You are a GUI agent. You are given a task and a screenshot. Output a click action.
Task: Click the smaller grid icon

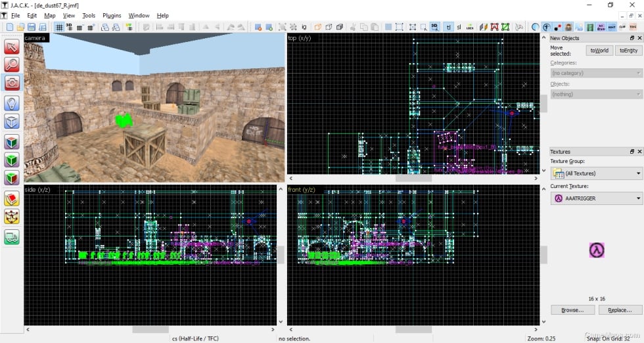[80, 27]
